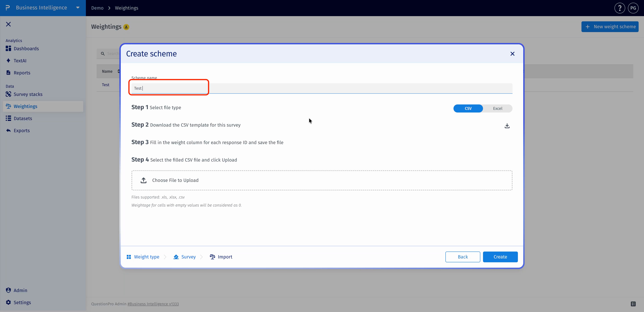Click the bottom-right widget icon
644x312 pixels.
[633, 304]
